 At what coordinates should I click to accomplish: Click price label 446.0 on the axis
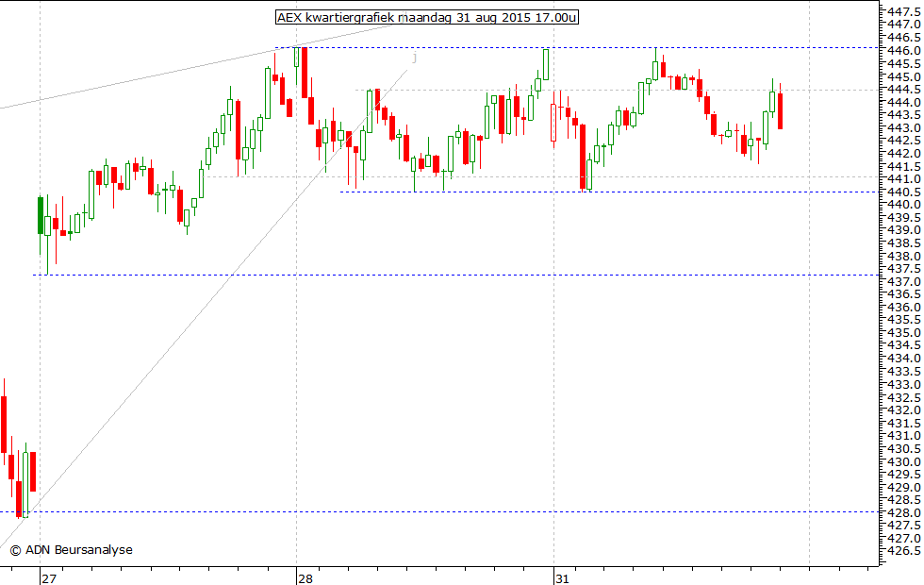coord(903,50)
